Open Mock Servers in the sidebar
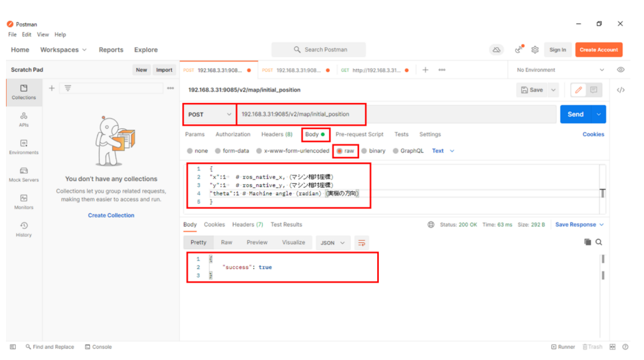Image resolution: width=644 pixels, height=360 pixels. [24, 174]
